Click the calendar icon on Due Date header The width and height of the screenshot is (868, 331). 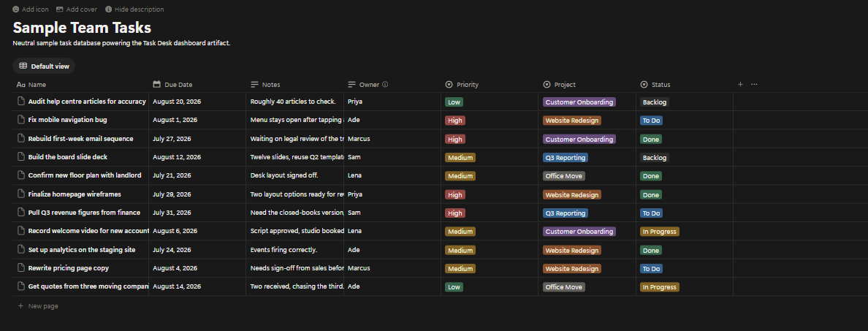tap(156, 85)
